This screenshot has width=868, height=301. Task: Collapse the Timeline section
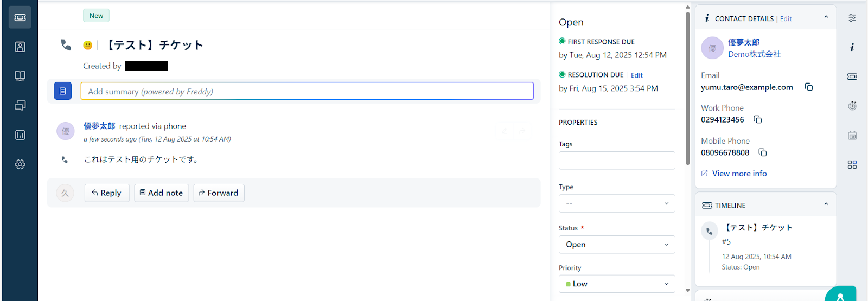(826, 204)
